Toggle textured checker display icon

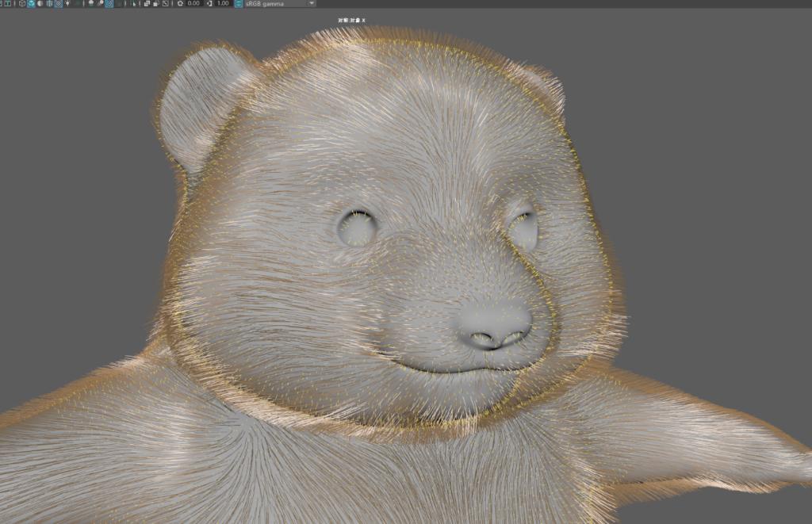click(x=59, y=4)
